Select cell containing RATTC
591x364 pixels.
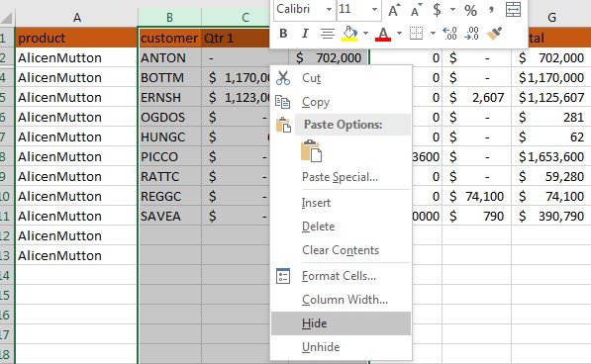[169, 176]
